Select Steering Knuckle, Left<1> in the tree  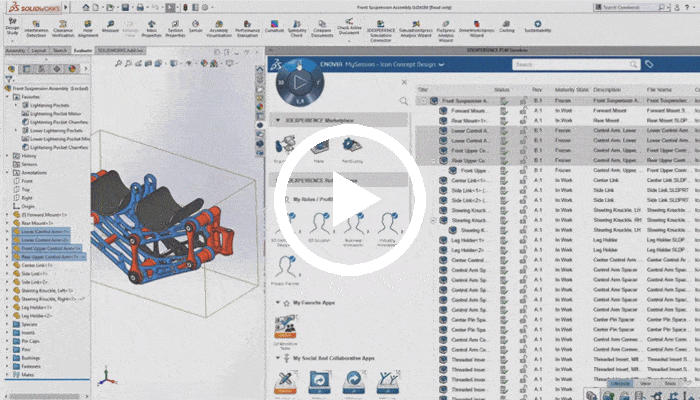point(43,291)
